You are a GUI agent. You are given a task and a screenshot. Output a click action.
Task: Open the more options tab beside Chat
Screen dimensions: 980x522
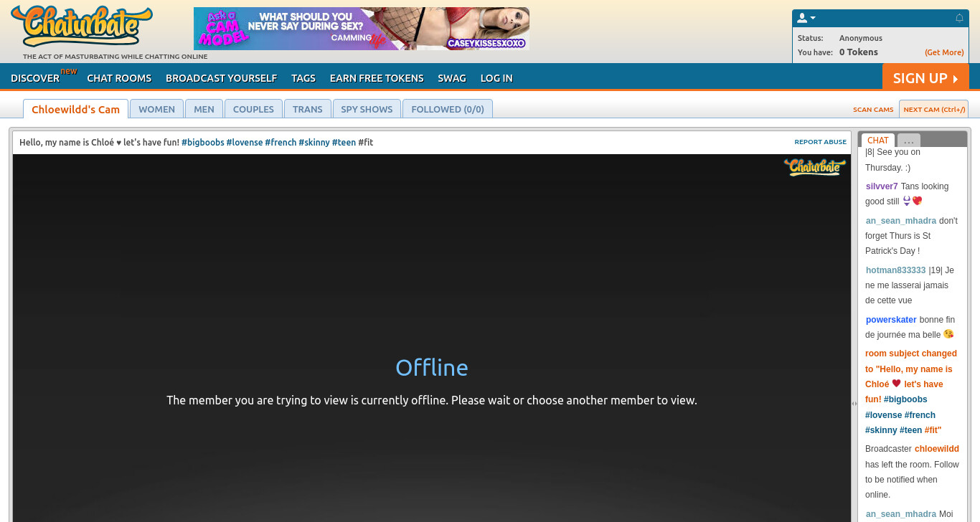click(909, 141)
